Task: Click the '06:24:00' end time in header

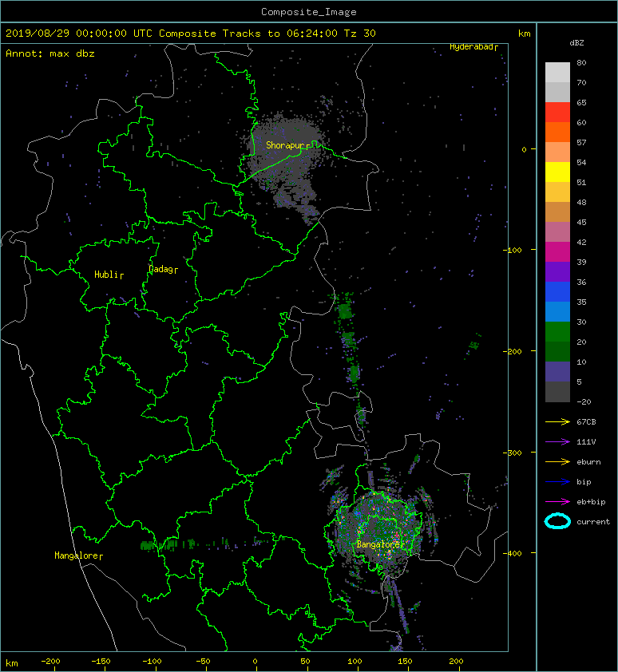Action: pos(312,34)
